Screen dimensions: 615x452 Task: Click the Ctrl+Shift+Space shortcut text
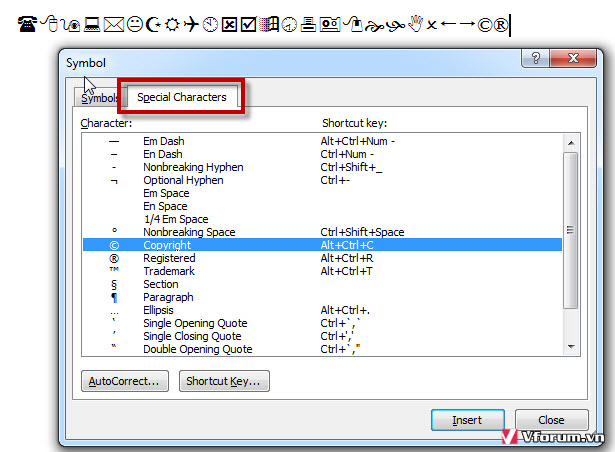tap(362, 231)
